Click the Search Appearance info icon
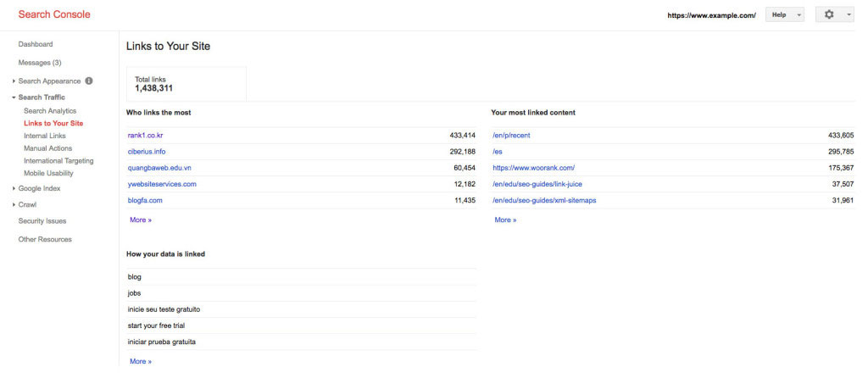Image resolution: width=868 pixels, height=373 pixels. pyautogui.click(x=89, y=81)
